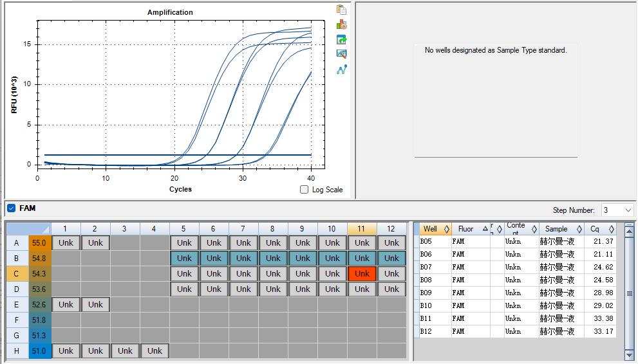This screenshot has height=364, width=638.
Task: Select well H4 Unk
Action: pos(155,351)
